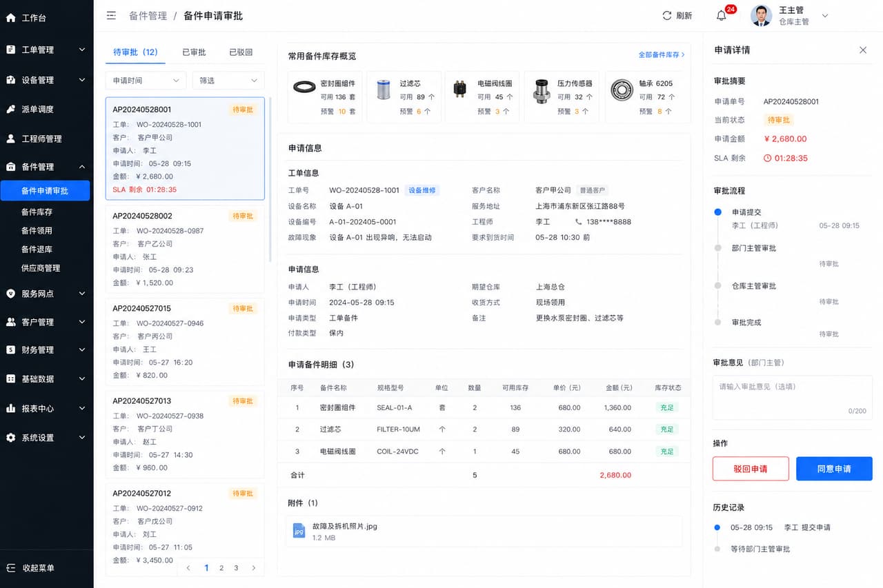Click the 备件管理 breadcrumb link

click(148, 15)
